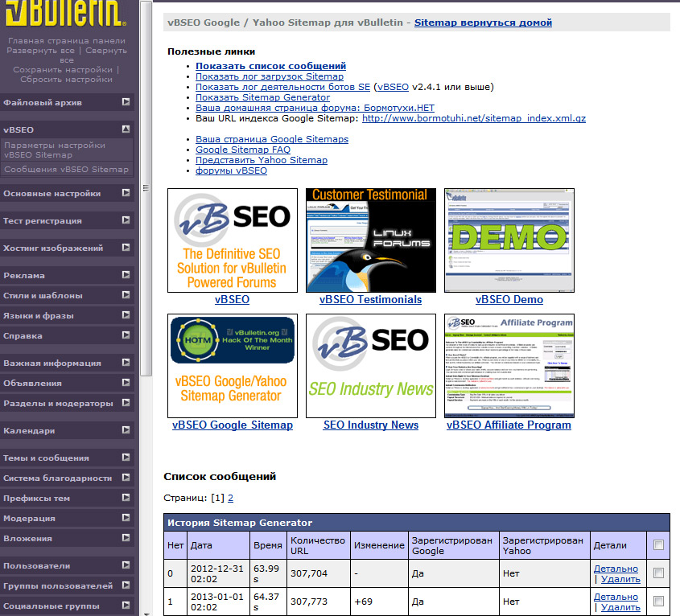Click the SEO Industry News caption link
680x616 pixels.
tap(371, 425)
